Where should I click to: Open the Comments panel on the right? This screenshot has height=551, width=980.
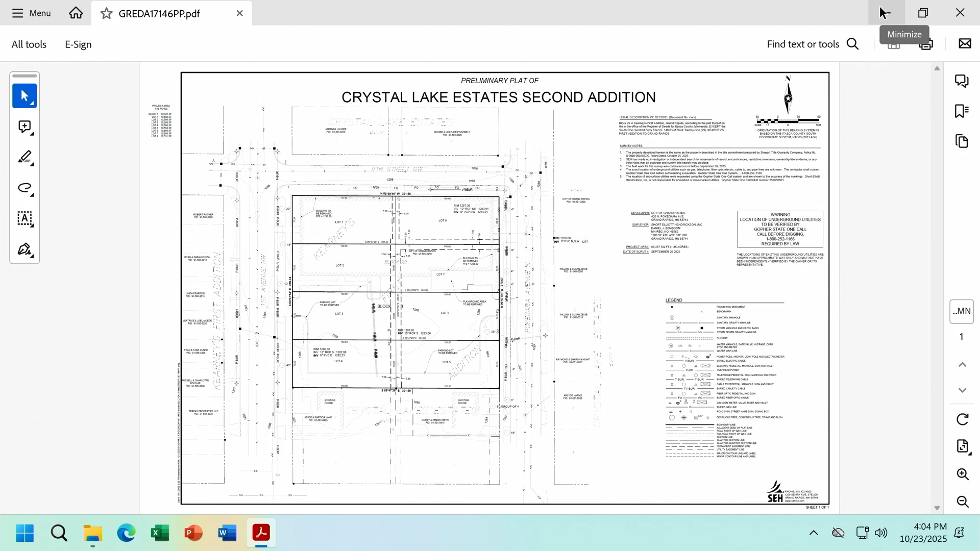coord(962,81)
